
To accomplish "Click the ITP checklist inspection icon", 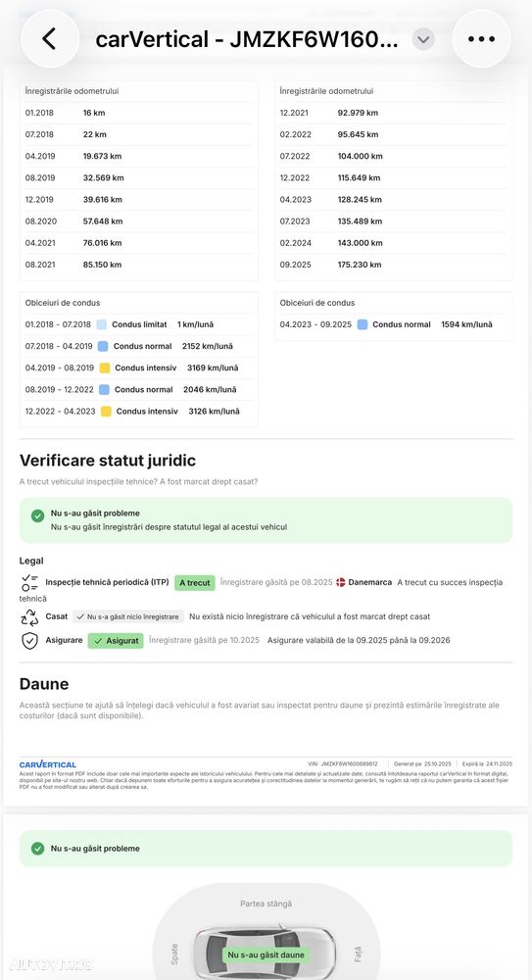I will coord(29,582).
